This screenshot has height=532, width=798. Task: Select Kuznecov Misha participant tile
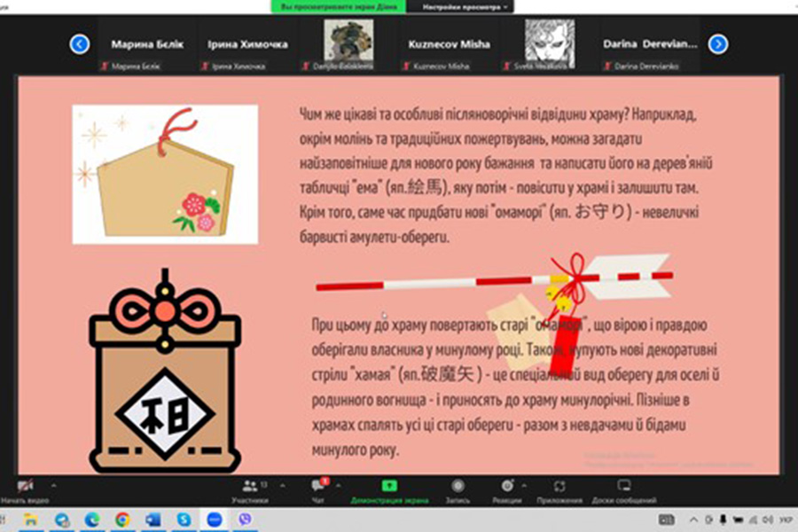[x=449, y=45]
